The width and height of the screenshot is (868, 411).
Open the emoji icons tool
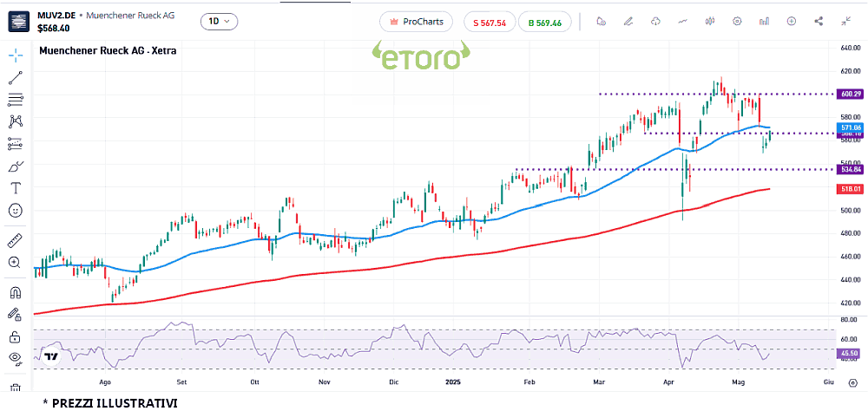pos(16,211)
